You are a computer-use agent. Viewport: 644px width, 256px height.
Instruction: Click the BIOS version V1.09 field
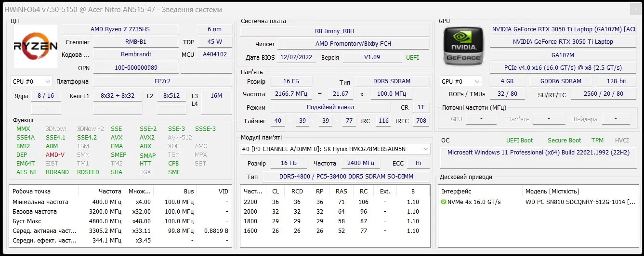pyautogui.click(x=372, y=57)
